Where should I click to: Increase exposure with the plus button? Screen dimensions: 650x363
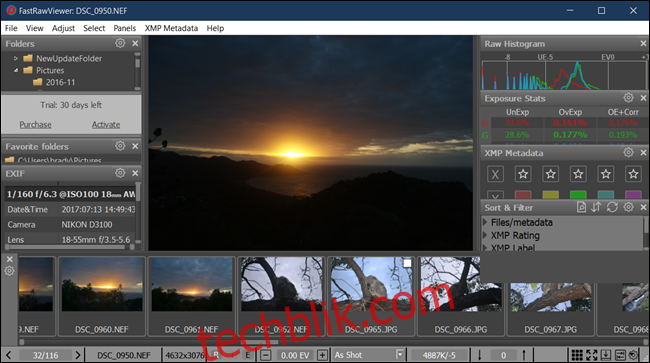click(322, 355)
